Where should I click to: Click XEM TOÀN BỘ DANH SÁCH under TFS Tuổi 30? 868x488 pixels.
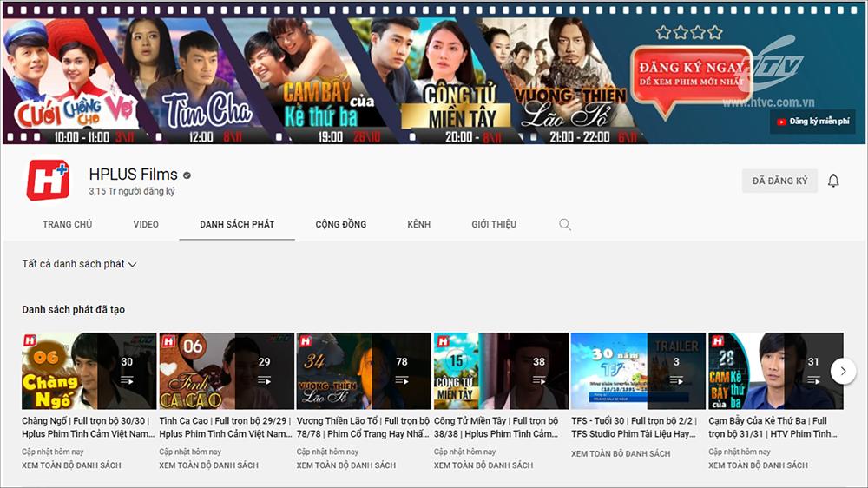(621, 453)
